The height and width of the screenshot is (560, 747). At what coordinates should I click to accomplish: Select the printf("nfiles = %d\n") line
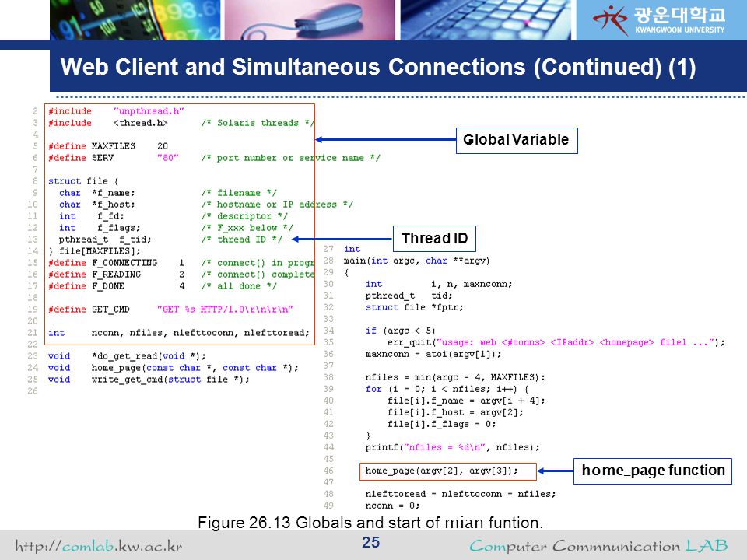[x=452, y=448]
